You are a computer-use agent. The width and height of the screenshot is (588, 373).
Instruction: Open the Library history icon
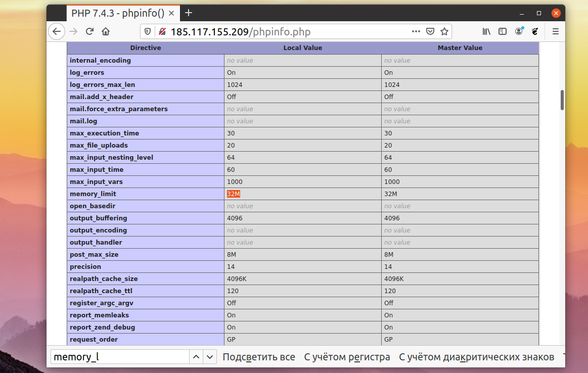(x=486, y=31)
